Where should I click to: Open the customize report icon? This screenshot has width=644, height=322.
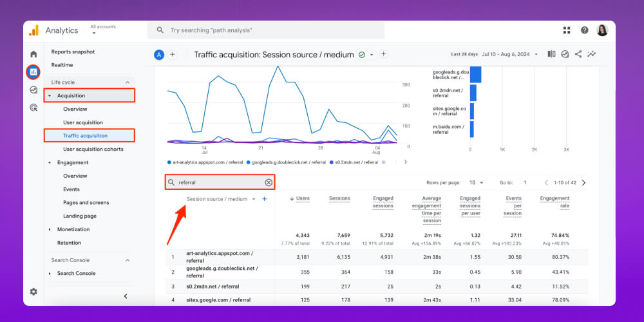point(565,54)
